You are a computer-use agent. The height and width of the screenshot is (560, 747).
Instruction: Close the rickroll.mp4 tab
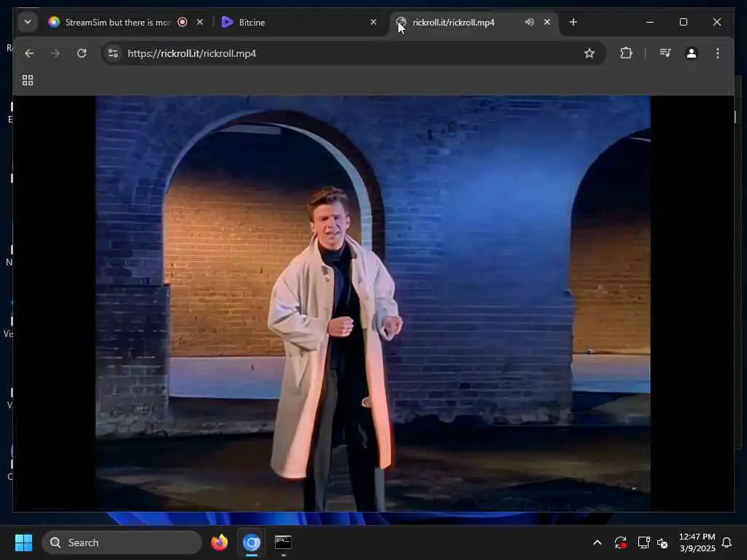tap(547, 22)
